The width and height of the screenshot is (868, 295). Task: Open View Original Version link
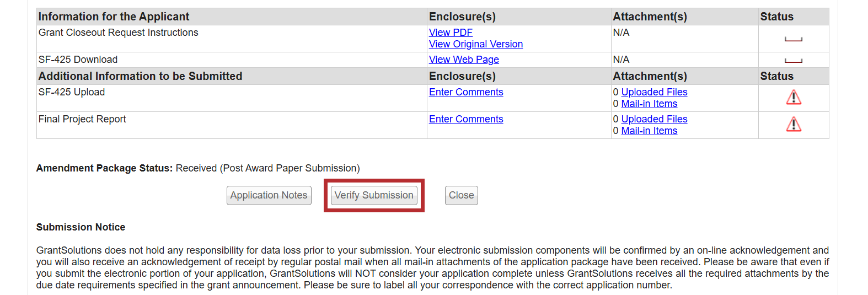click(475, 44)
